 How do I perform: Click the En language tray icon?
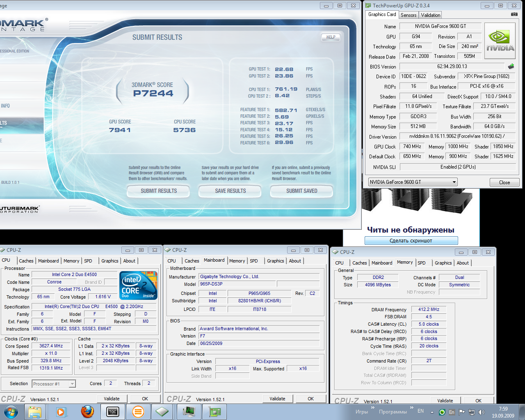452,412
